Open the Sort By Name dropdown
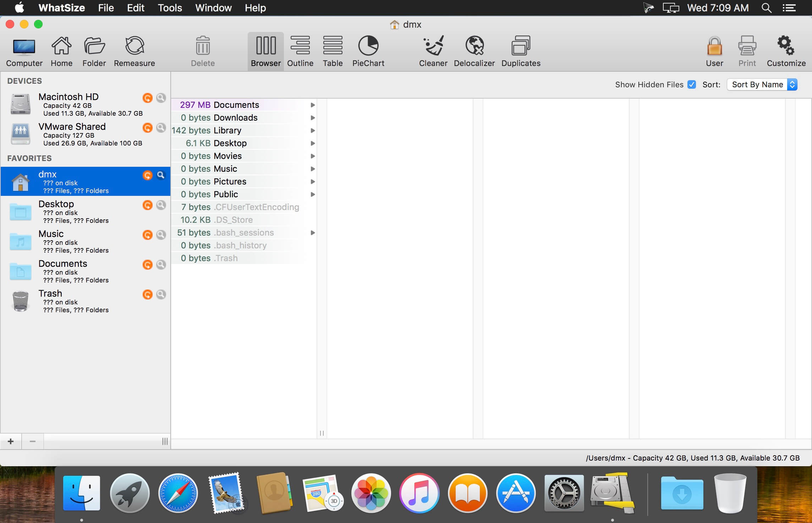This screenshot has height=523, width=812. click(x=762, y=84)
